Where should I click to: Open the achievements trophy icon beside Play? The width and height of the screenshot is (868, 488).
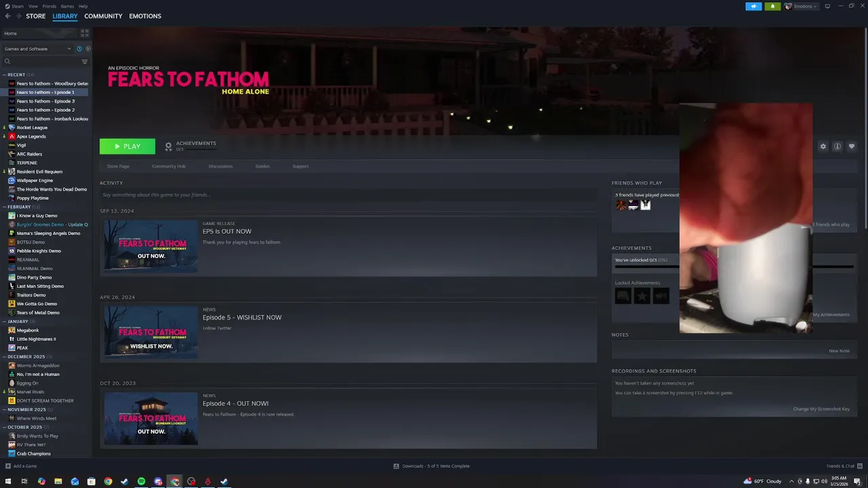point(169,146)
